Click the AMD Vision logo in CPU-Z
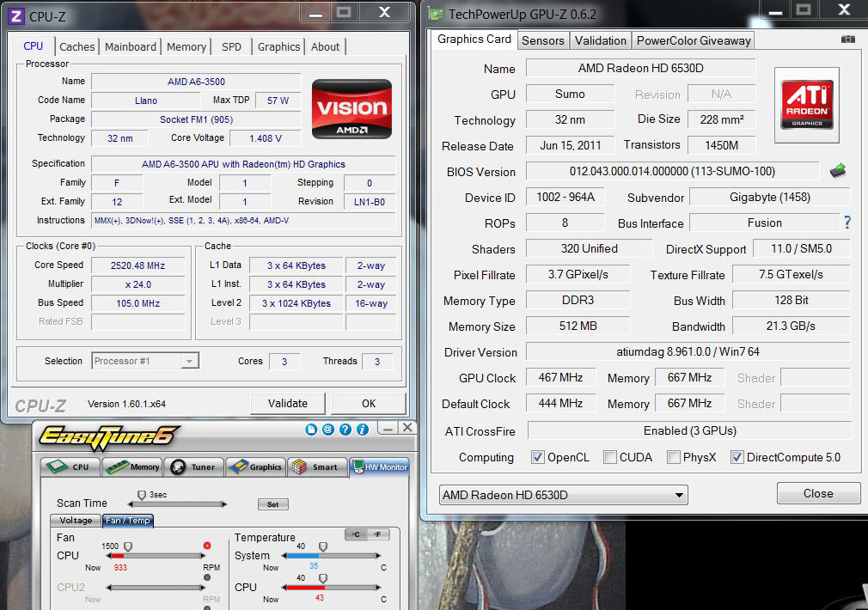 tap(351, 109)
